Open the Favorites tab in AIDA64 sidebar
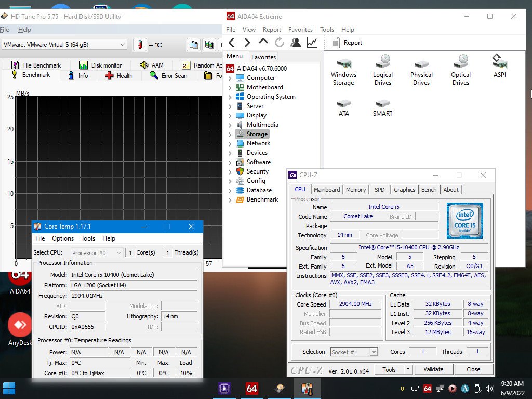The height and width of the screenshot is (399, 532). tap(263, 57)
